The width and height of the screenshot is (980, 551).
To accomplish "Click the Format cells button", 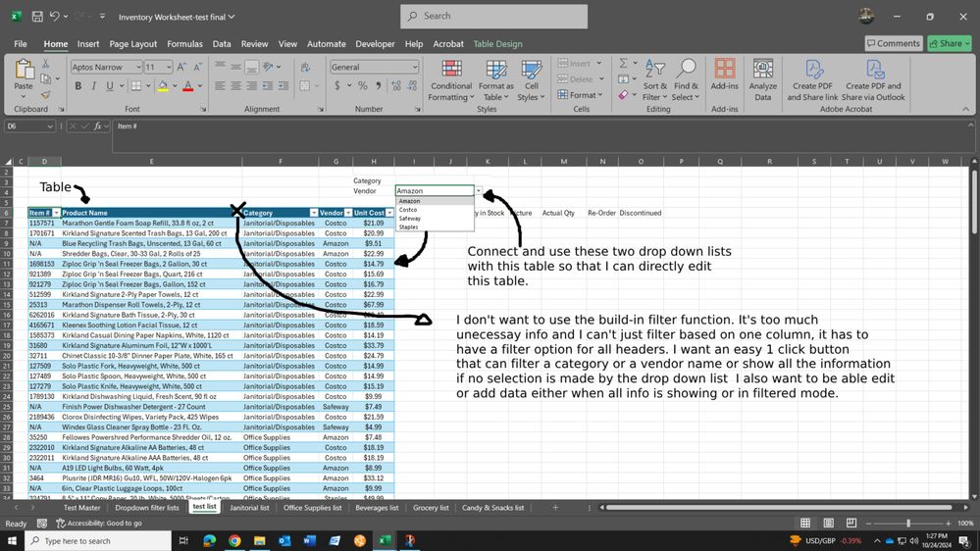I will [x=580, y=95].
